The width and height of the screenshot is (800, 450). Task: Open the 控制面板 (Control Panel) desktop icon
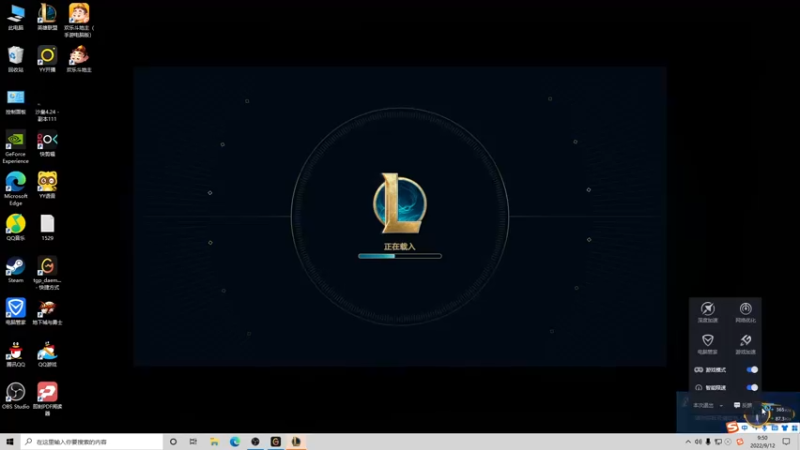coord(16,101)
